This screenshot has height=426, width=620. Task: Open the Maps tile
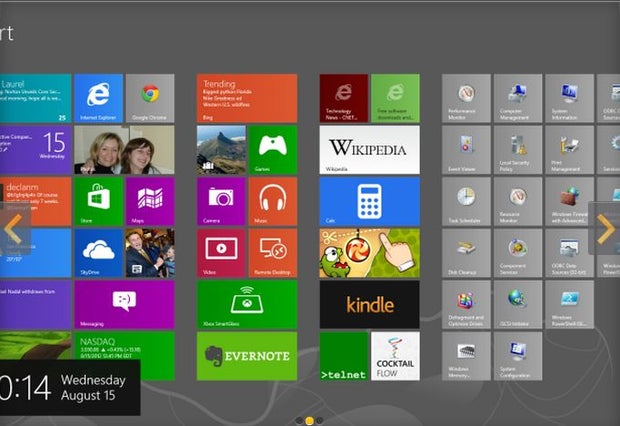[150, 201]
